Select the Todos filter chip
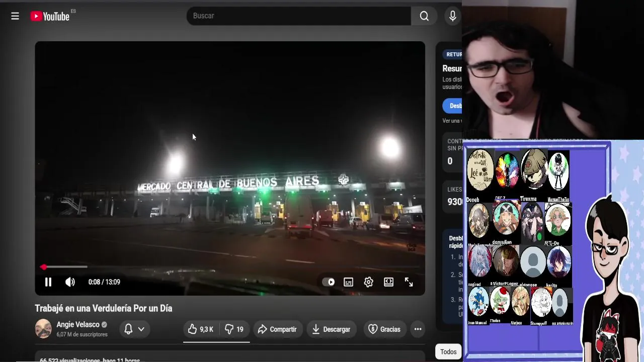This screenshot has width=644, height=362. point(448,352)
